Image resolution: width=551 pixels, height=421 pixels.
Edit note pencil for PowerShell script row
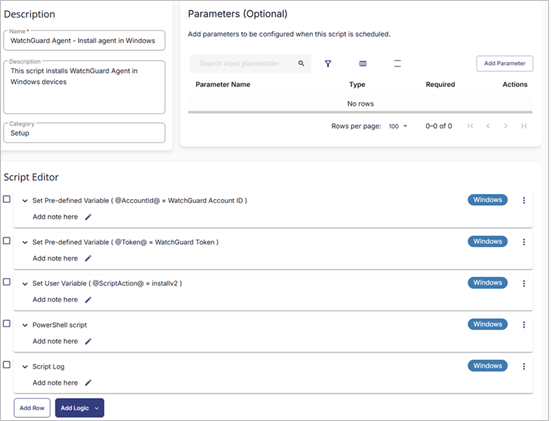pos(88,341)
